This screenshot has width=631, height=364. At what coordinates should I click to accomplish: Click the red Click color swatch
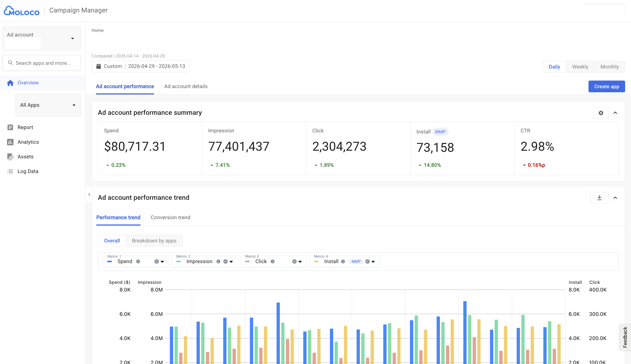point(247,261)
